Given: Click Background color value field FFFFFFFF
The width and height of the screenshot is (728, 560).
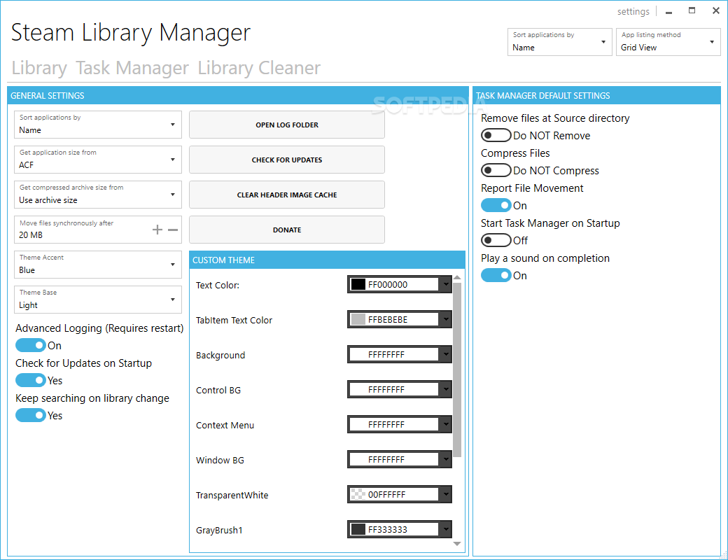Looking at the screenshot, I should coord(393,354).
